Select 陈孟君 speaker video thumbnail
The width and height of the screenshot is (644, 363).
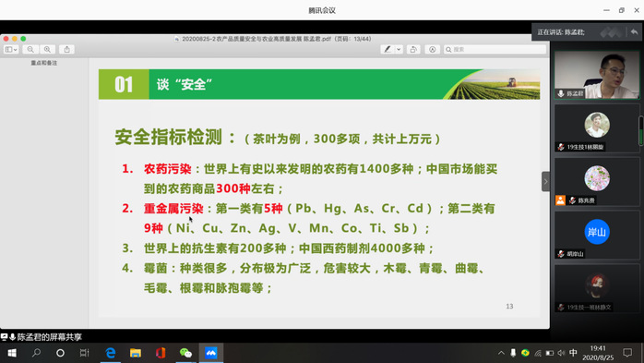pos(597,75)
